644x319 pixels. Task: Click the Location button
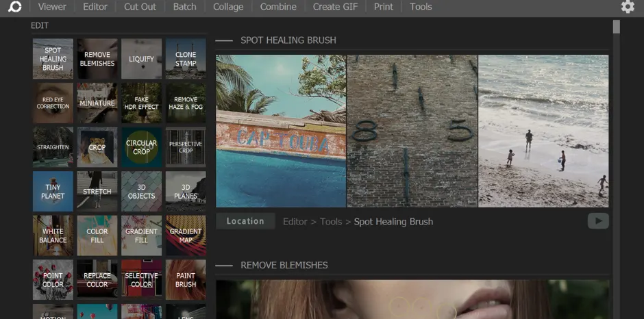(245, 221)
